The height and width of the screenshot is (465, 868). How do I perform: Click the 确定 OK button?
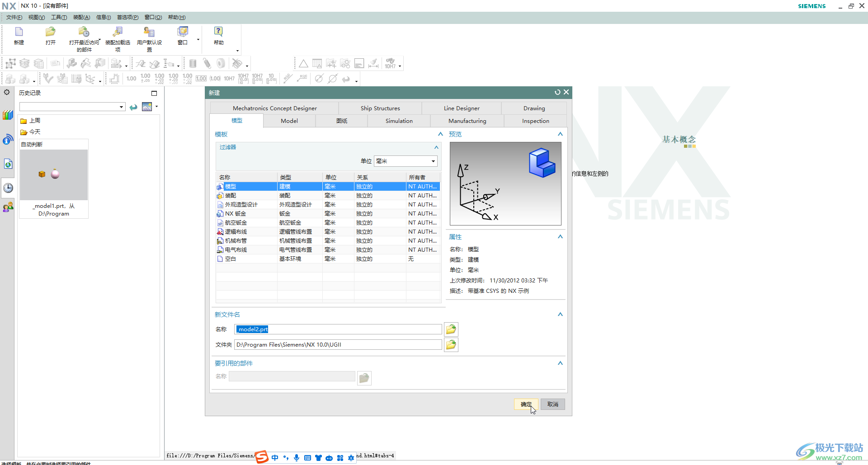click(526, 404)
